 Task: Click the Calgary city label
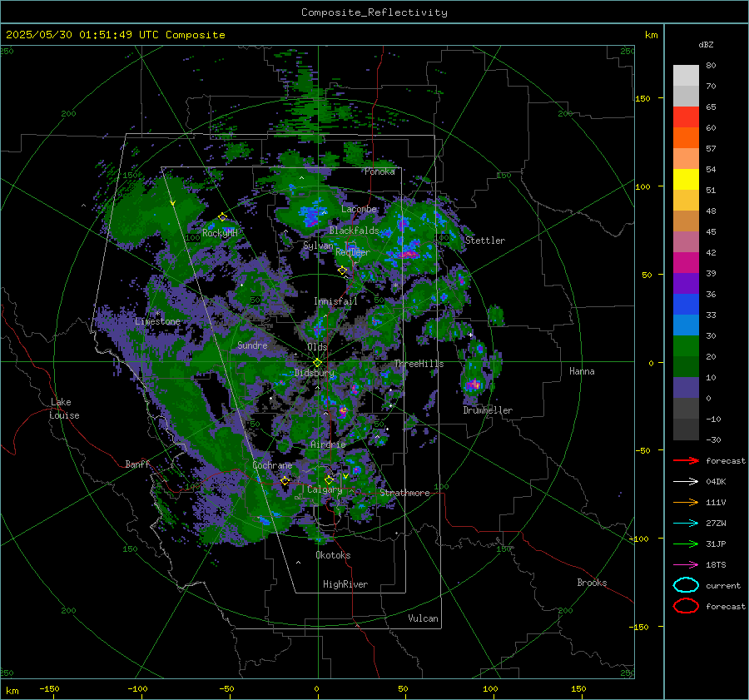click(325, 489)
